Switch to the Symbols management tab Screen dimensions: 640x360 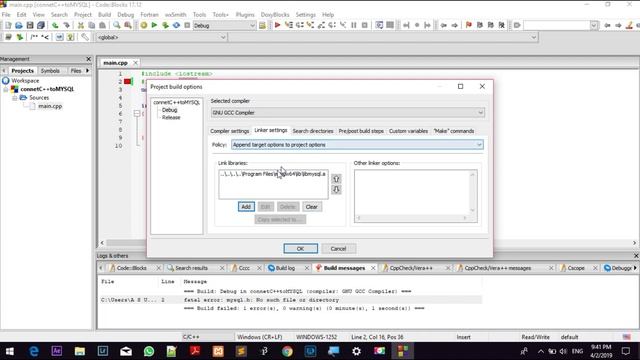[x=50, y=71]
